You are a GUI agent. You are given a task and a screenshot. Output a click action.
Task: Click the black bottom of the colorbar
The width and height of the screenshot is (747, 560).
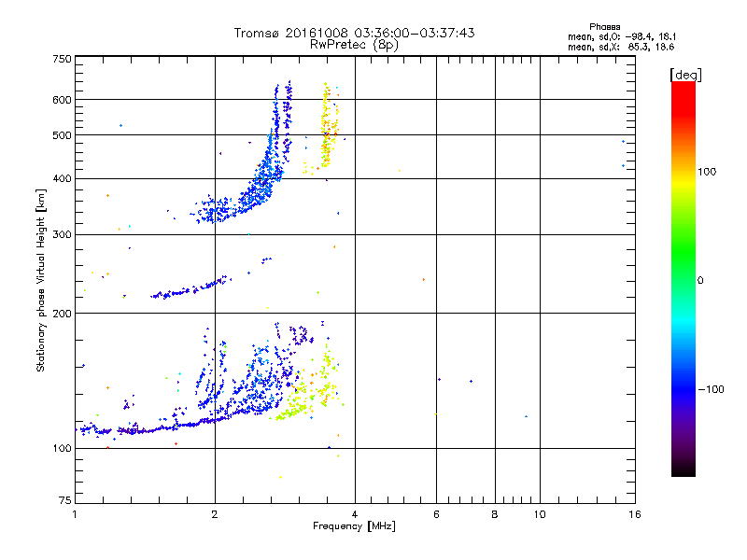point(684,469)
